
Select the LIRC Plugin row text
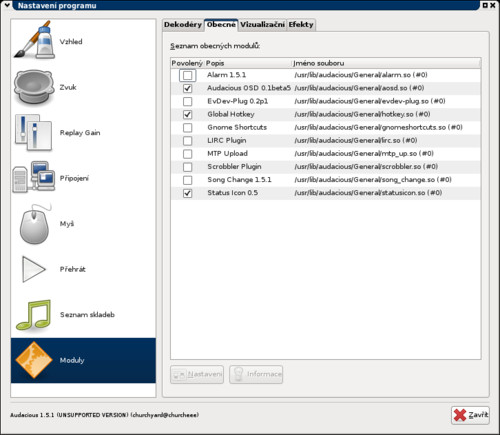227,140
